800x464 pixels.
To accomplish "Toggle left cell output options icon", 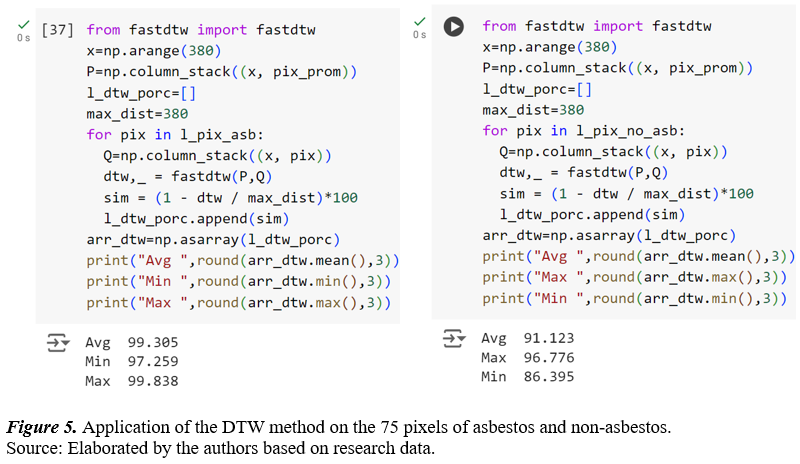I will click(58, 343).
